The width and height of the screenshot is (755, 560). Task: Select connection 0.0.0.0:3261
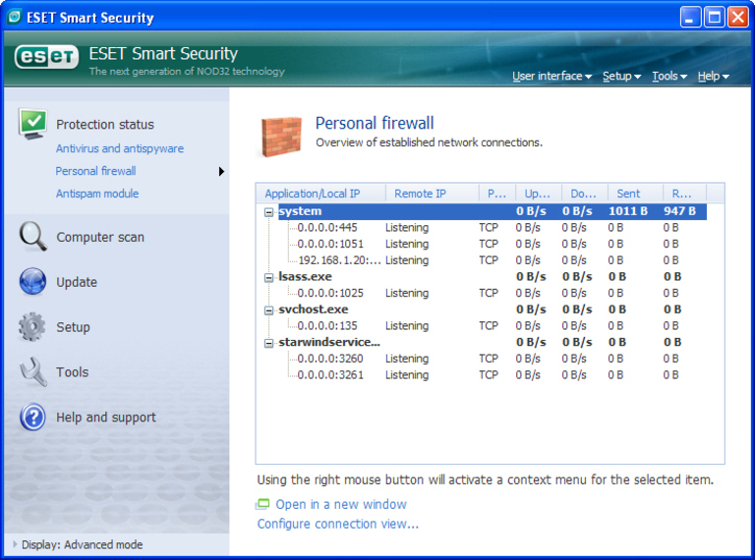pyautogui.click(x=493, y=374)
